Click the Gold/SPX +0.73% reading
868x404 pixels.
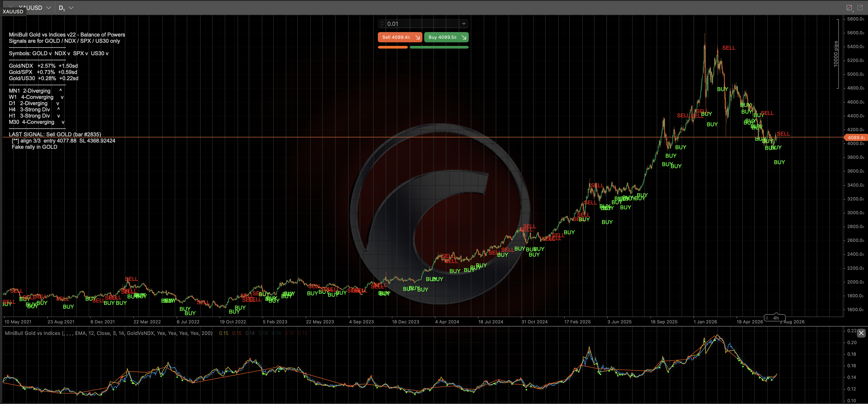point(43,72)
